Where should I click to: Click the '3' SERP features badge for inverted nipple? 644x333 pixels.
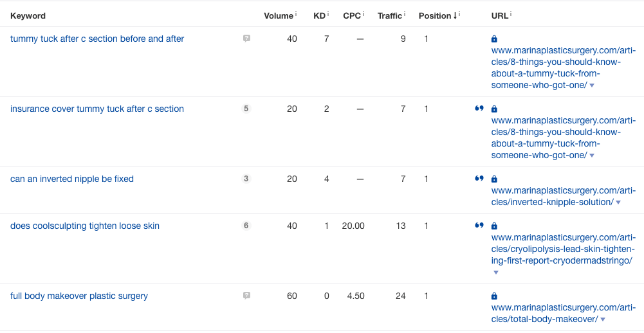point(246,179)
